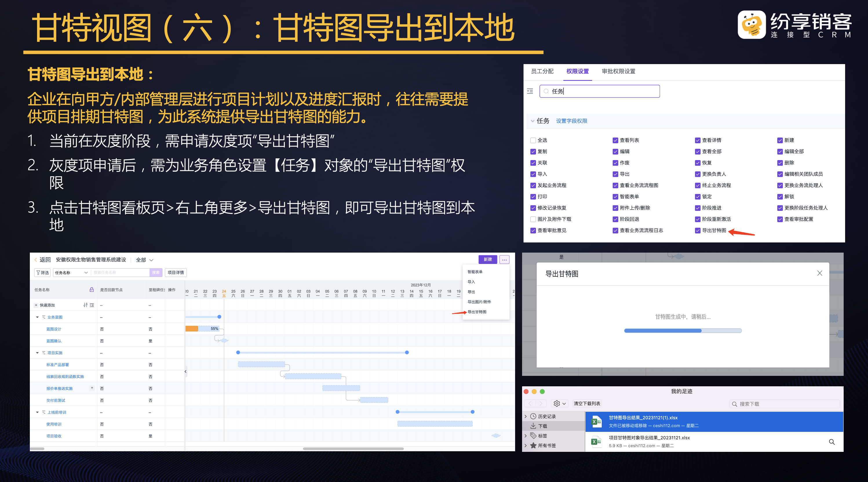
Task: Open the 任务名称 search field dropdown
Action: coord(72,273)
